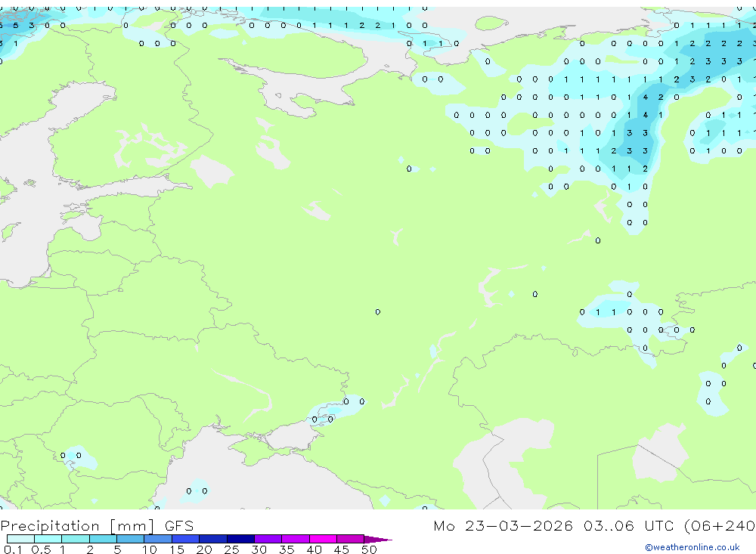Click the 0.1–0.5 mm palest cyan legend swatch

20,539
